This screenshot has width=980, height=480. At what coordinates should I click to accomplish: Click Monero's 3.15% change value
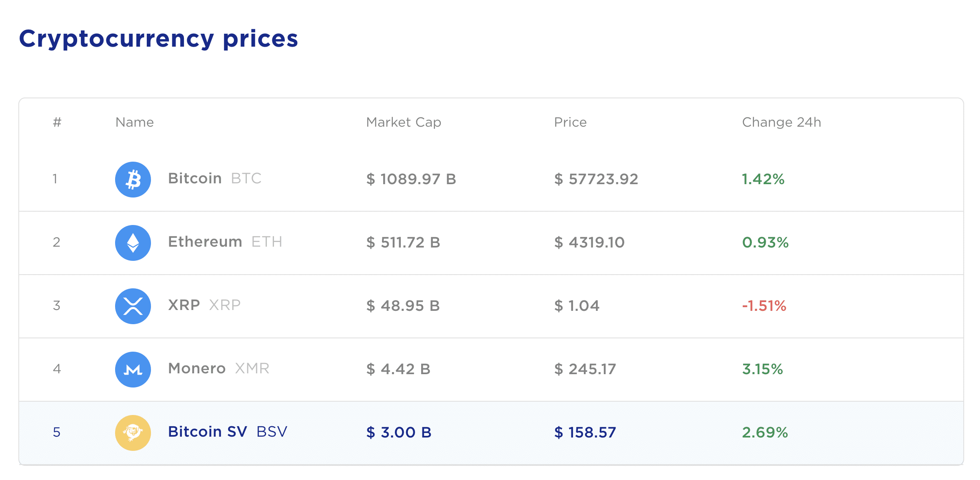(x=762, y=369)
